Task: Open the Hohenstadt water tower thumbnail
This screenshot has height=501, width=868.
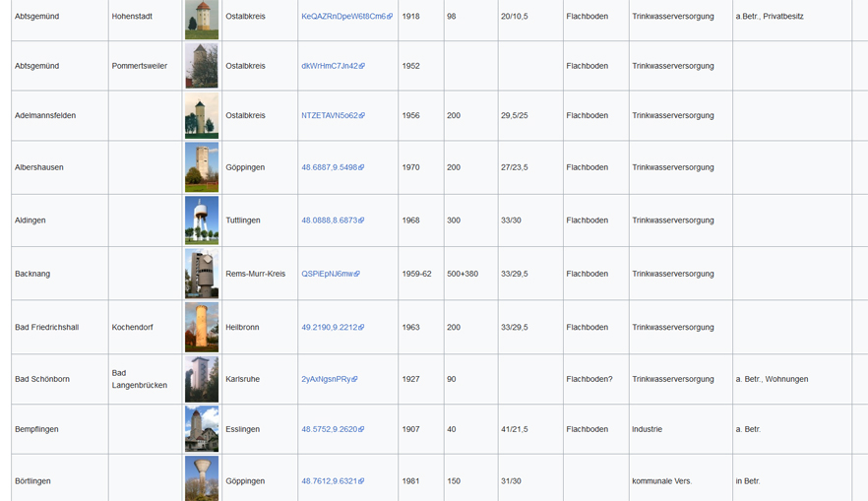Action: 202,20
